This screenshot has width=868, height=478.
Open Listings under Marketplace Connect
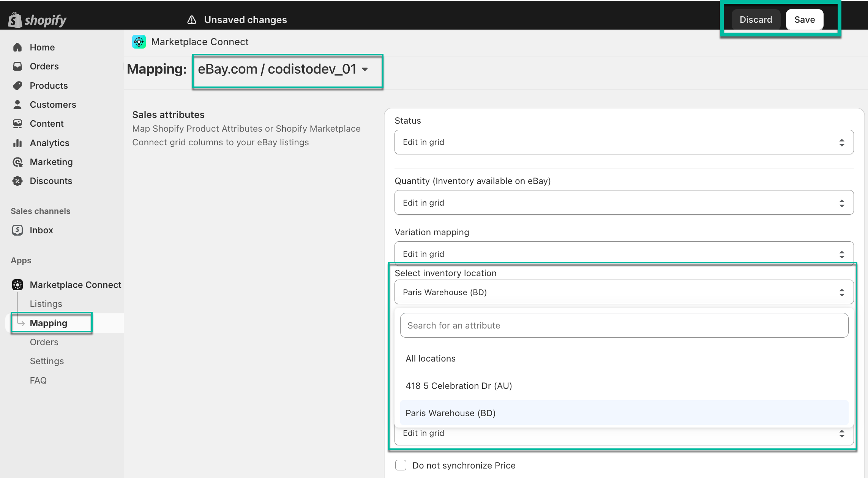pos(46,304)
